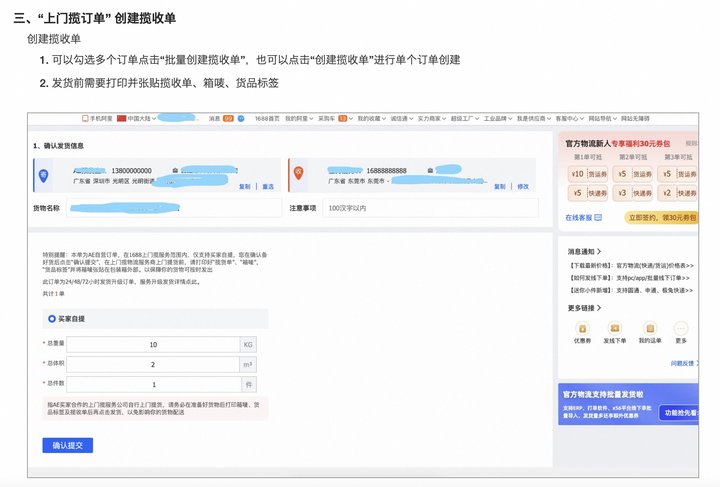The width and height of the screenshot is (720, 487).
Task: Open 1688首页 in the top bar
Action: [267, 119]
